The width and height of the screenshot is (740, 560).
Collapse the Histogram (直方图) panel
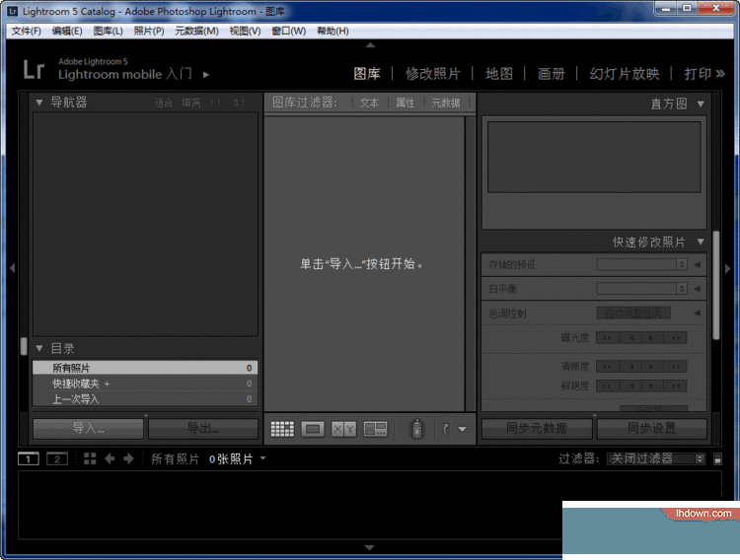(701, 104)
